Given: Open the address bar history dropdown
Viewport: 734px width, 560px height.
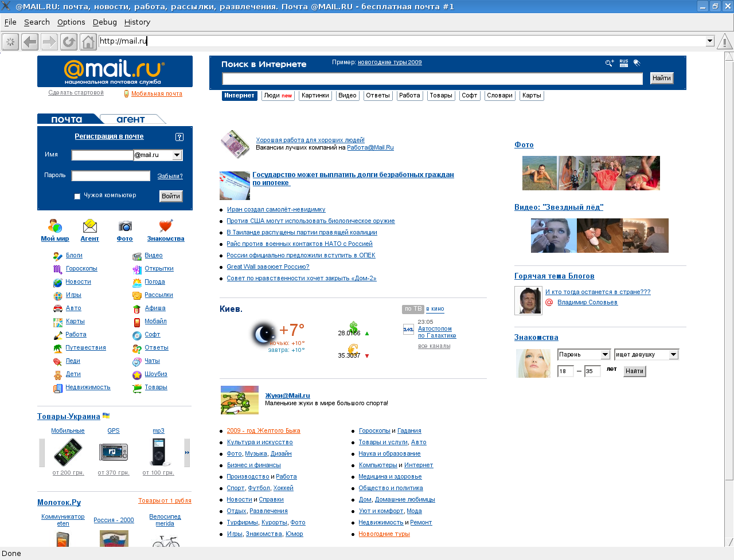Looking at the screenshot, I should click(709, 41).
